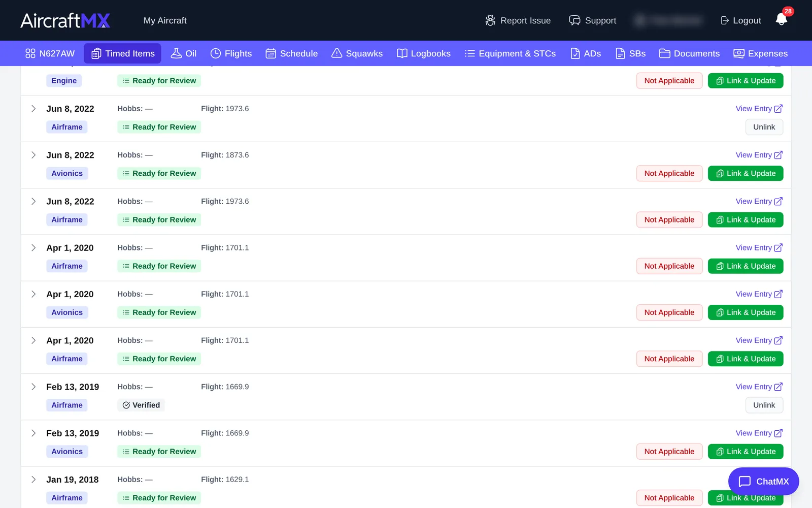Click the AircraftMX logo
Screen dimensions: 812x508
click(x=65, y=20)
